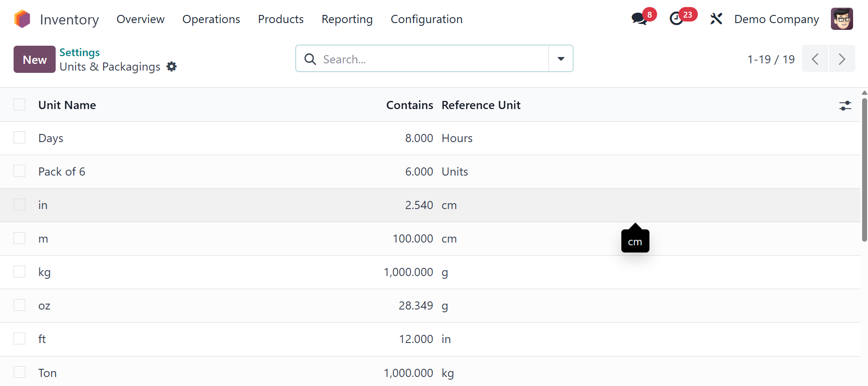The width and height of the screenshot is (868, 386).
Task: Click the gear icon beside Units & Packagings
Action: coord(172,67)
